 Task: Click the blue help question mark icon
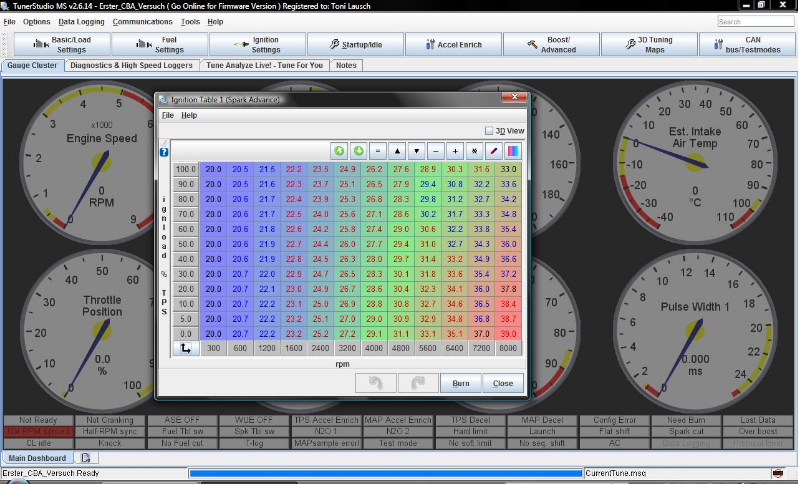164,152
